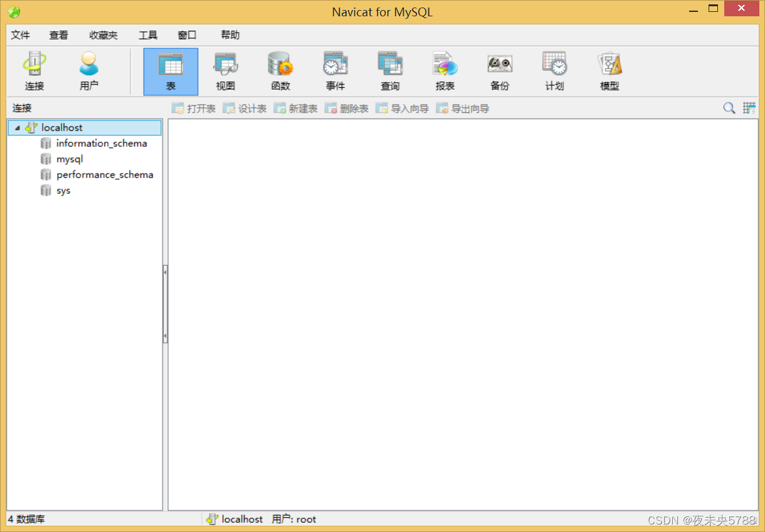Select the performance_schema database label
This screenshot has height=532, width=765.
[105, 175]
